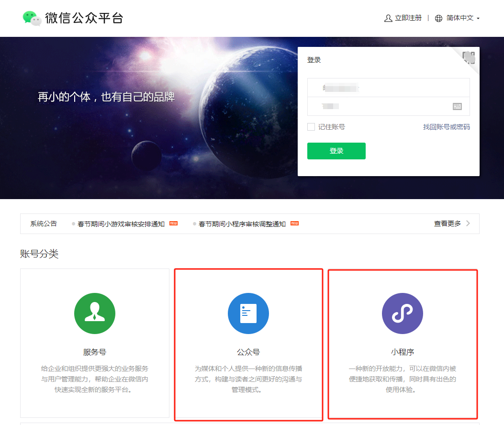Click the 公众号 description paragraph
The width and height of the screenshot is (504, 425).
(x=248, y=379)
